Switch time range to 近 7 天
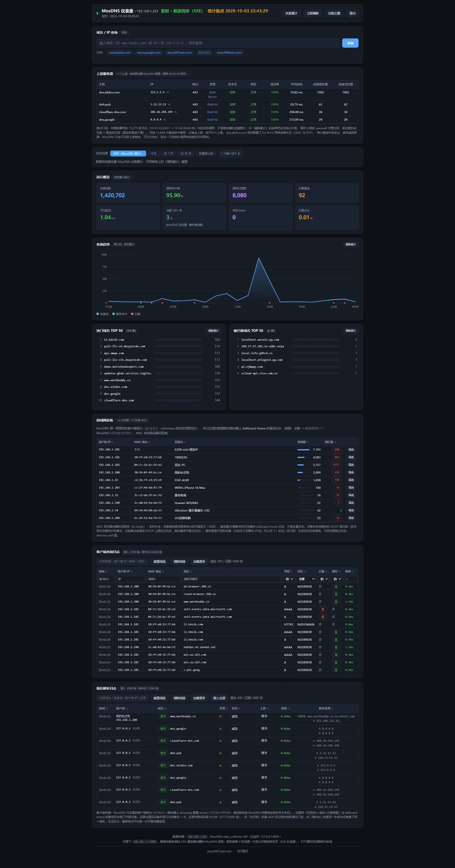Viewport: 455px width, 868px height. pyautogui.click(x=168, y=154)
